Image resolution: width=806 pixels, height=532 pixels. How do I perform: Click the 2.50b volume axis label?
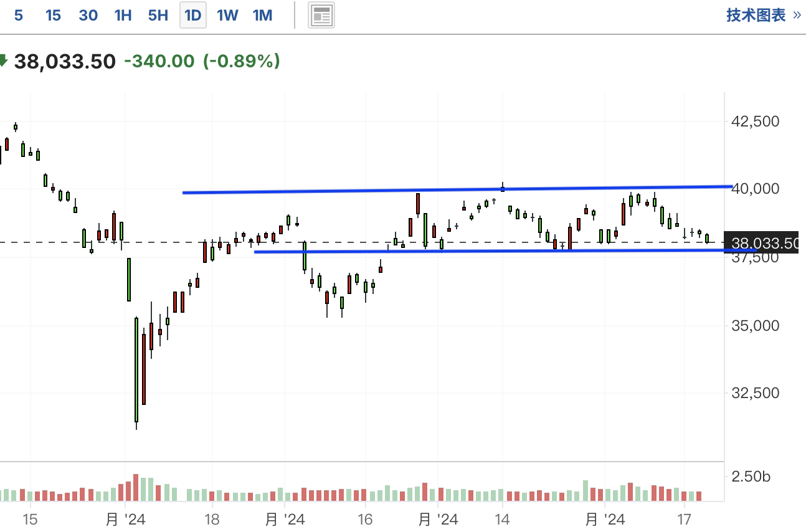(750, 477)
